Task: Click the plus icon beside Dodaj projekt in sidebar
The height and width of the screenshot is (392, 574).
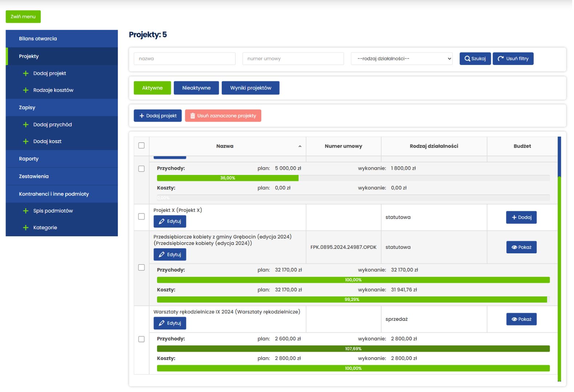Action: [x=25, y=73]
